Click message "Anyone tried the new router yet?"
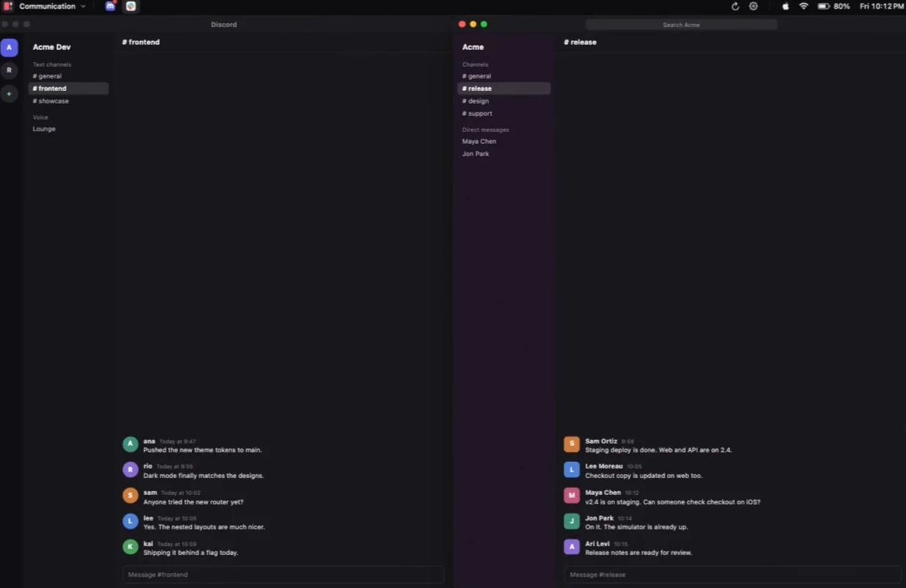Image resolution: width=906 pixels, height=588 pixels. coord(194,502)
